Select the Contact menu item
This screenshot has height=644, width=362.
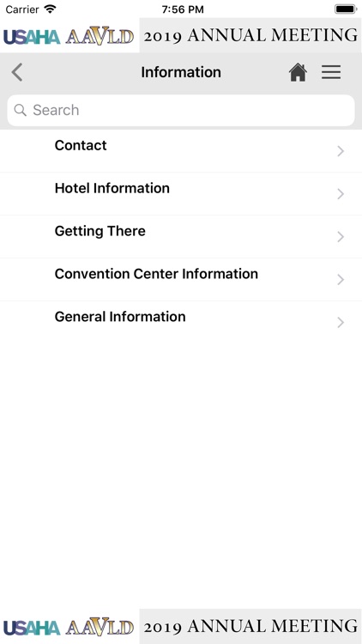point(181,151)
